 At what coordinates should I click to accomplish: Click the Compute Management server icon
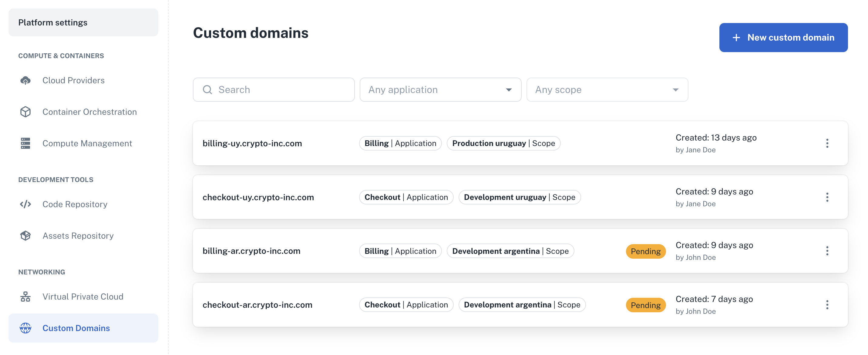25,143
